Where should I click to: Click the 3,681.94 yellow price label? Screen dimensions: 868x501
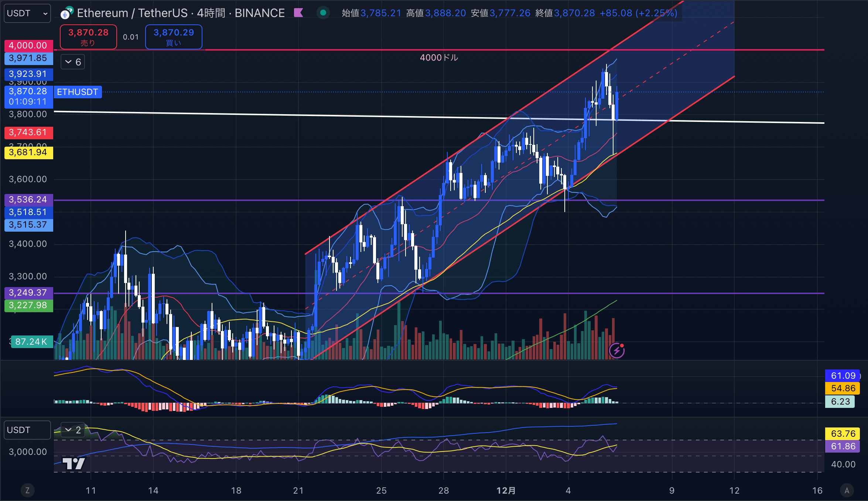pos(28,153)
